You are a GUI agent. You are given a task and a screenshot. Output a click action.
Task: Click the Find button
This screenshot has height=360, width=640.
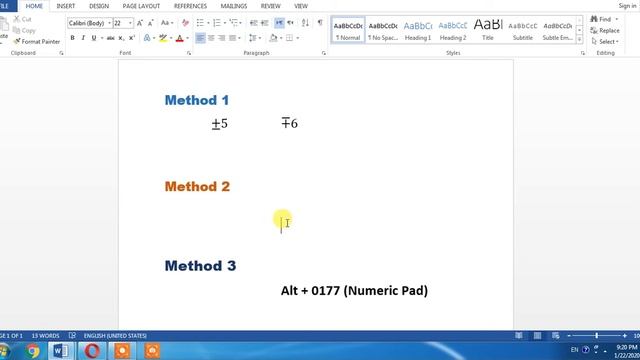pyautogui.click(x=601, y=19)
